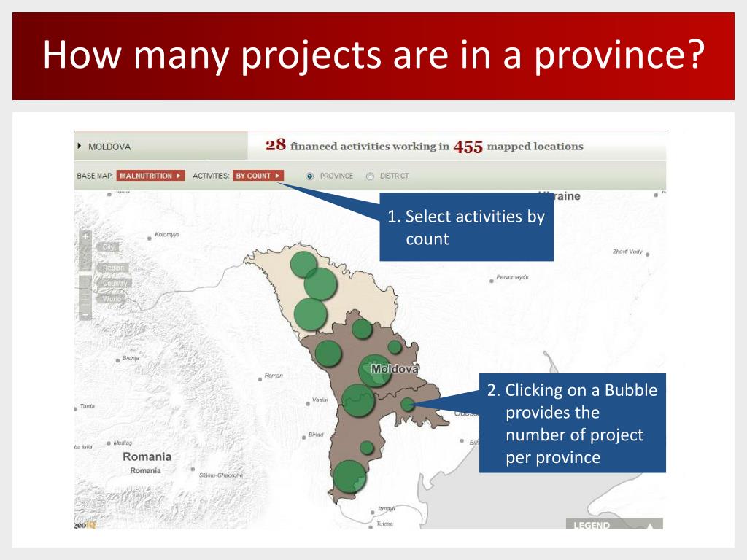This screenshot has width=747, height=560.
Task: Click the green bubble under the Moldova label
Action: tap(374, 370)
